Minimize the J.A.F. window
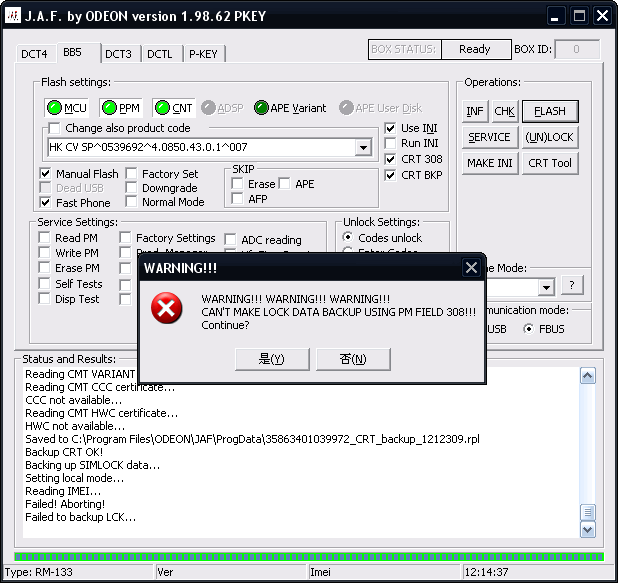The width and height of the screenshot is (618, 583). (x=555, y=16)
